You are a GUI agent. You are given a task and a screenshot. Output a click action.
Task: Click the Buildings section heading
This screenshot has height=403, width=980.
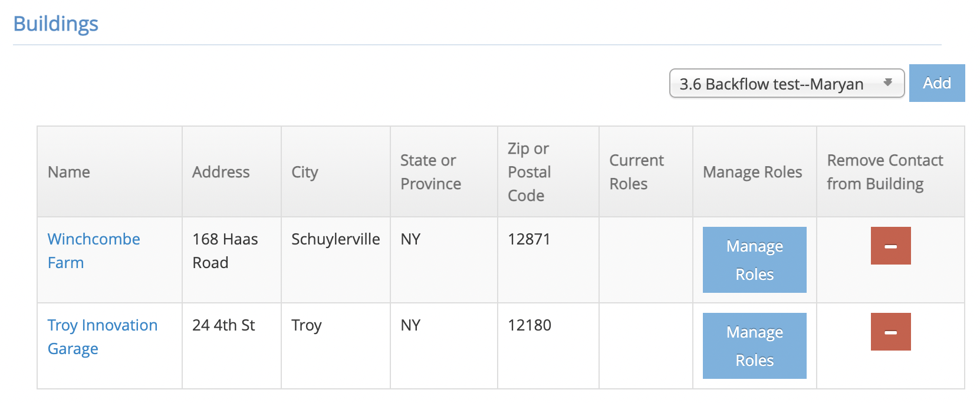[55, 24]
